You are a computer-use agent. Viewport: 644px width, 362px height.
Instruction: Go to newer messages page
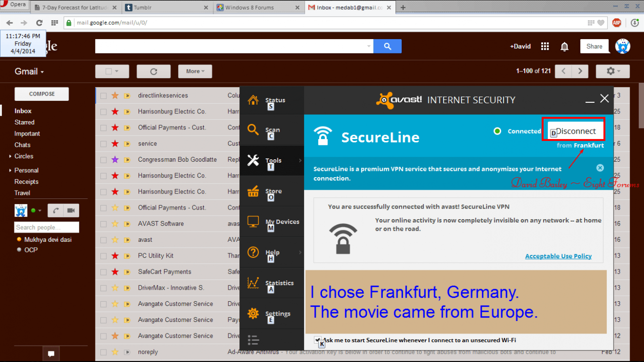click(563, 71)
